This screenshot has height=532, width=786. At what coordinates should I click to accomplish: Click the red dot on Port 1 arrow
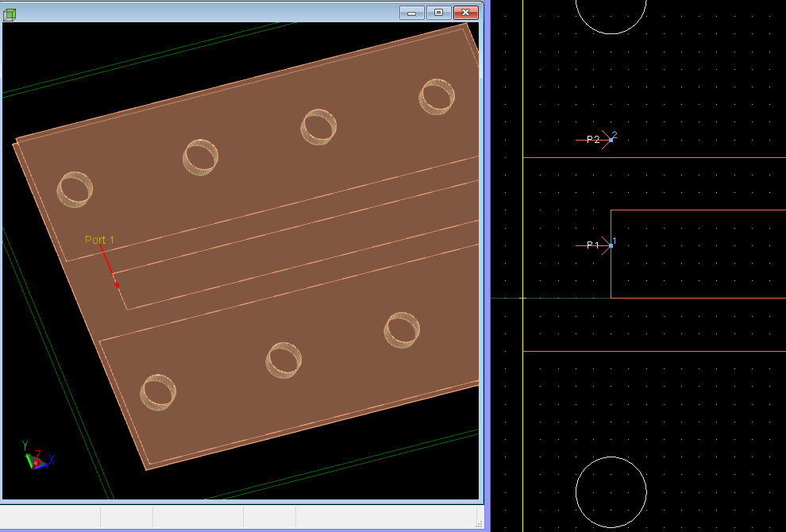point(117,285)
